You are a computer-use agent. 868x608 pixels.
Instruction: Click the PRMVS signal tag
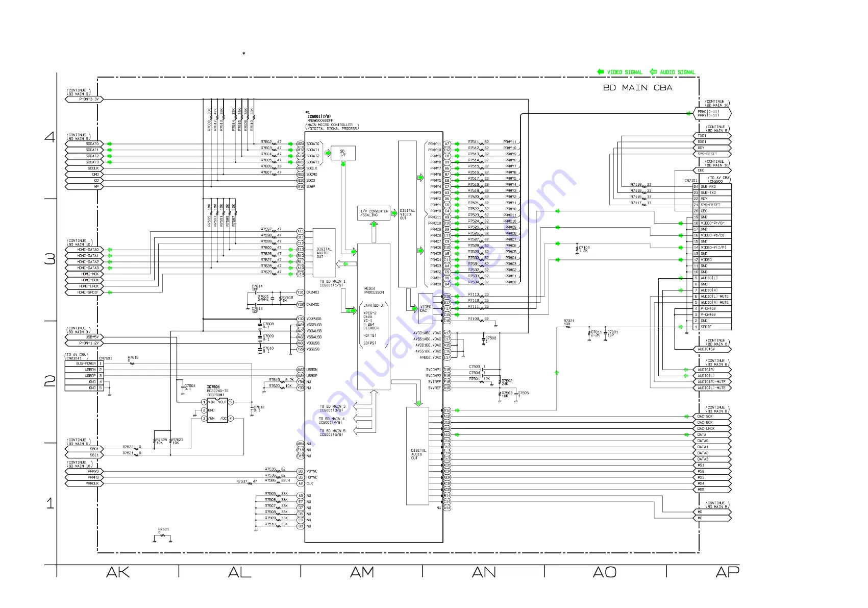click(x=84, y=472)
